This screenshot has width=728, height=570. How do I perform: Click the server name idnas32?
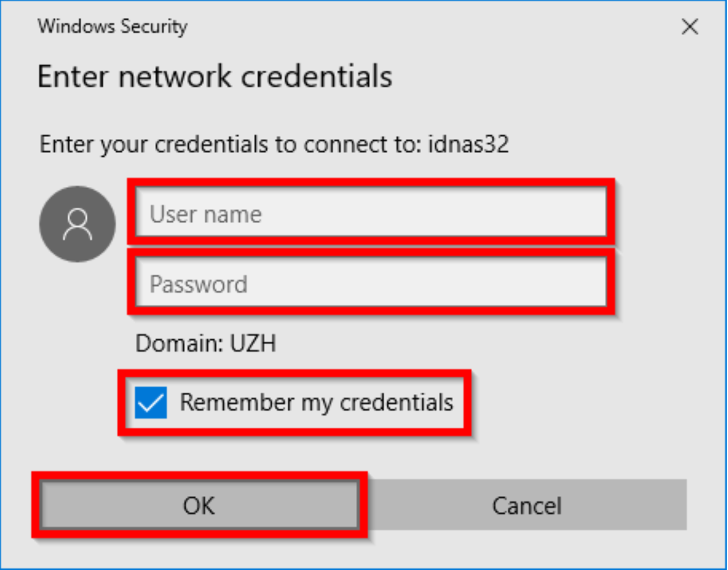(x=468, y=145)
